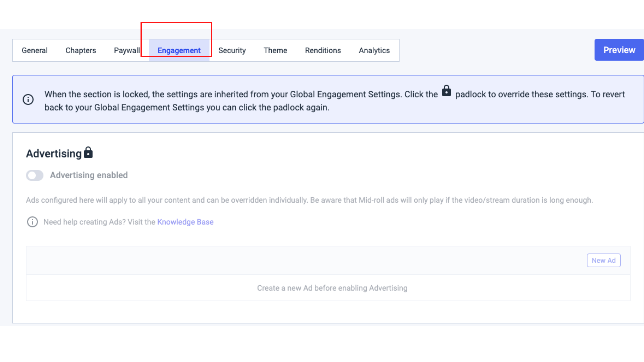644x362 pixels.
Task: Switch to the Chapters tab
Action: [81, 50]
